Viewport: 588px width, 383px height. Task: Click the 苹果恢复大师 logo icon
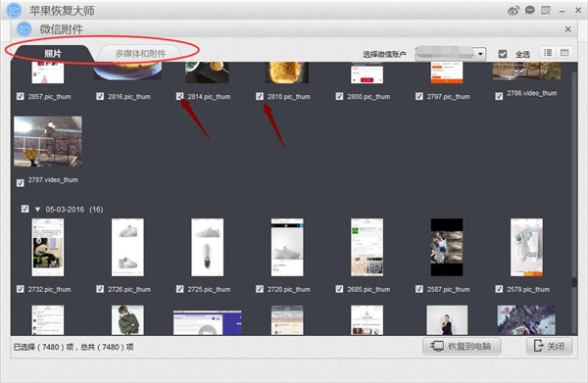tap(14, 11)
